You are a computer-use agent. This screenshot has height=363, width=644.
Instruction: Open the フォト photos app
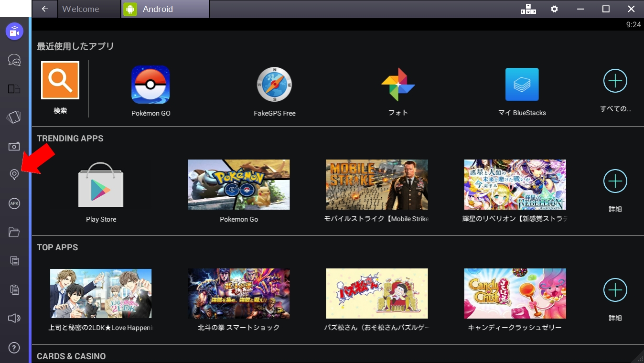pyautogui.click(x=398, y=85)
